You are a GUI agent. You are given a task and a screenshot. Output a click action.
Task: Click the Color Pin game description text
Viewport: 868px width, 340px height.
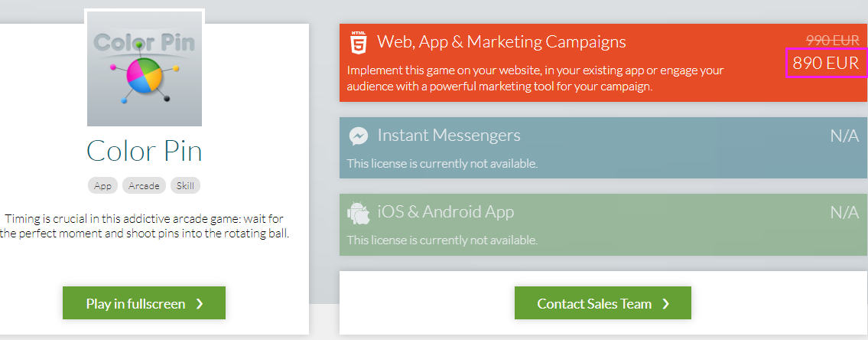pos(145,226)
